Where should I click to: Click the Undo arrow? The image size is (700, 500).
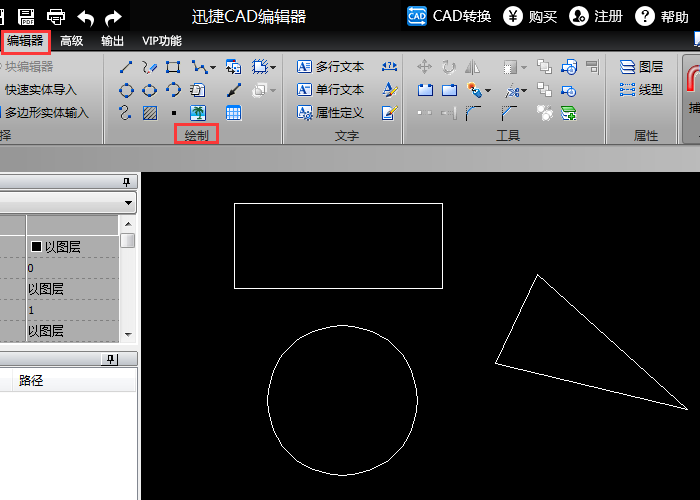pos(86,16)
